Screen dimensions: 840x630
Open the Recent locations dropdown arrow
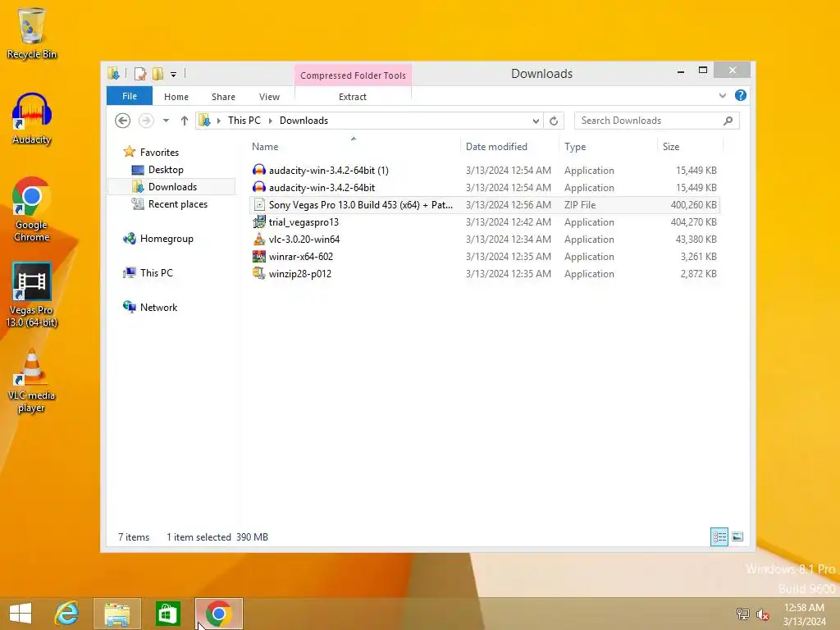pyautogui.click(x=166, y=121)
